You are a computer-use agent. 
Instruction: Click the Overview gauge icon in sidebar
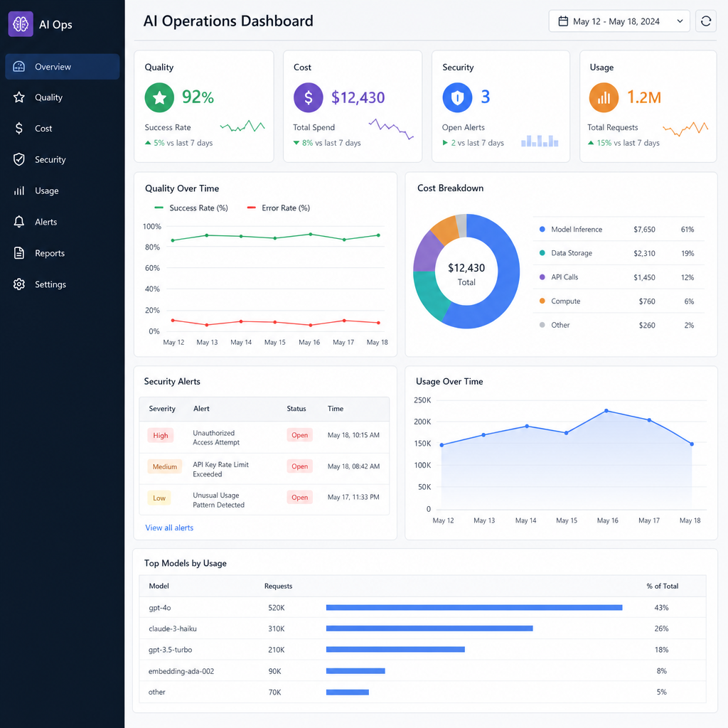19,66
